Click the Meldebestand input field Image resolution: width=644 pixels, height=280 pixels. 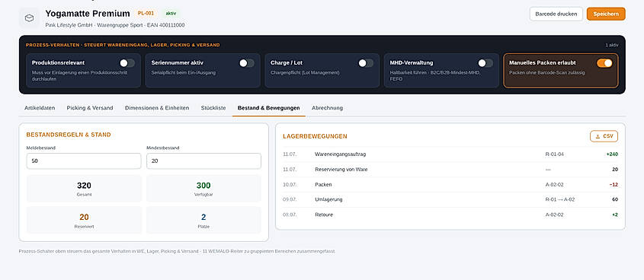(x=84, y=161)
